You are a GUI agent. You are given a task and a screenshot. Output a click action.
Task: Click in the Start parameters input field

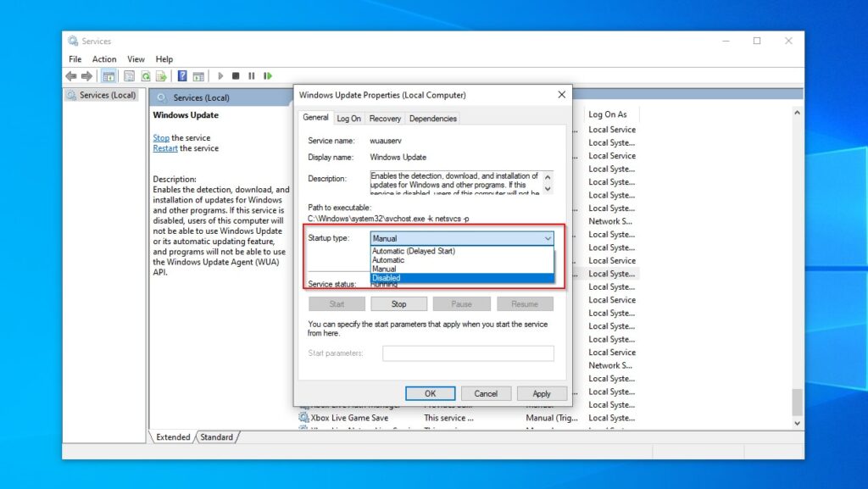pyautogui.click(x=468, y=353)
